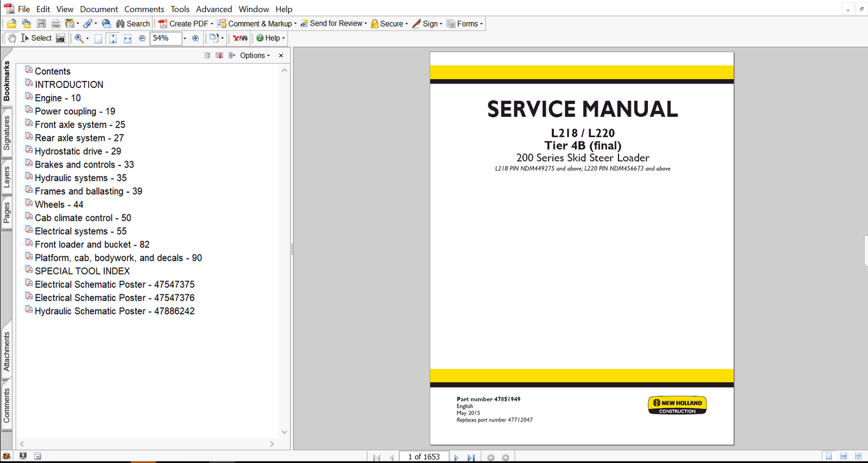Open the Document menu
Image resolution: width=868 pixels, height=463 pixels.
pyautogui.click(x=99, y=9)
